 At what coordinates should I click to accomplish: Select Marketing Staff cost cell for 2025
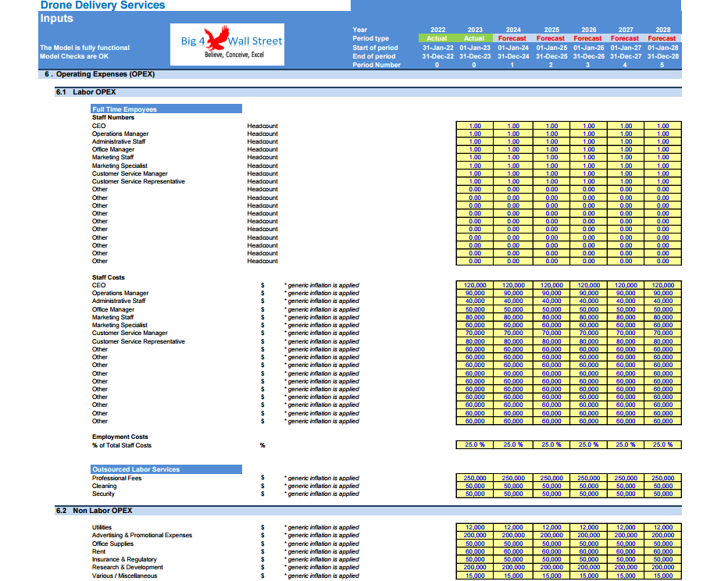click(x=551, y=317)
